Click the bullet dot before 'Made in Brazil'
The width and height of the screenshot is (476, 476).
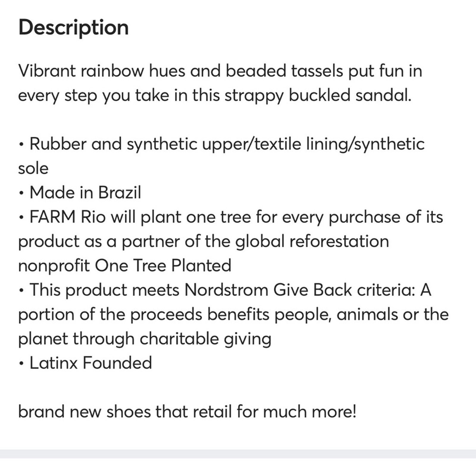21,193
